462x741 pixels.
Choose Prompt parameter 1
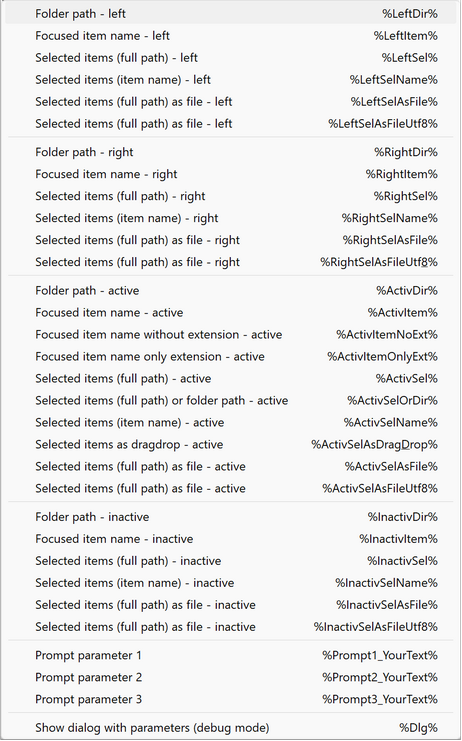click(x=231, y=655)
